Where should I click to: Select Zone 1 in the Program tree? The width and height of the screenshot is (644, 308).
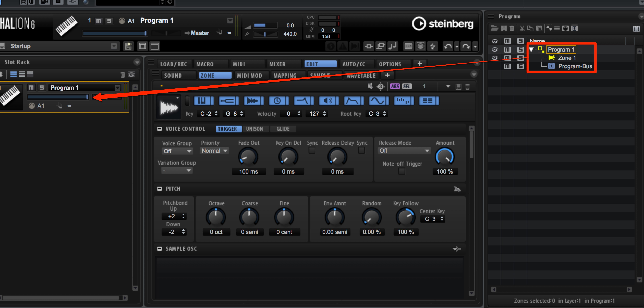click(567, 58)
